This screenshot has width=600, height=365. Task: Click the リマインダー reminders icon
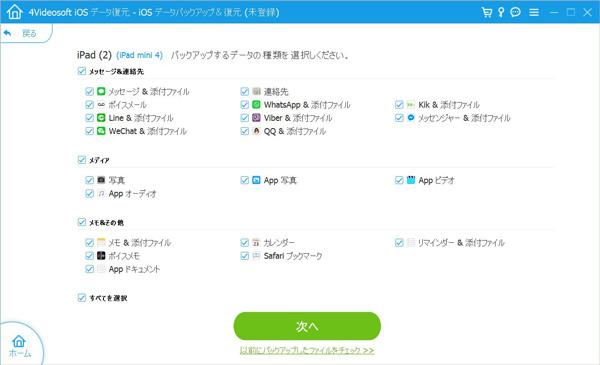(x=411, y=242)
